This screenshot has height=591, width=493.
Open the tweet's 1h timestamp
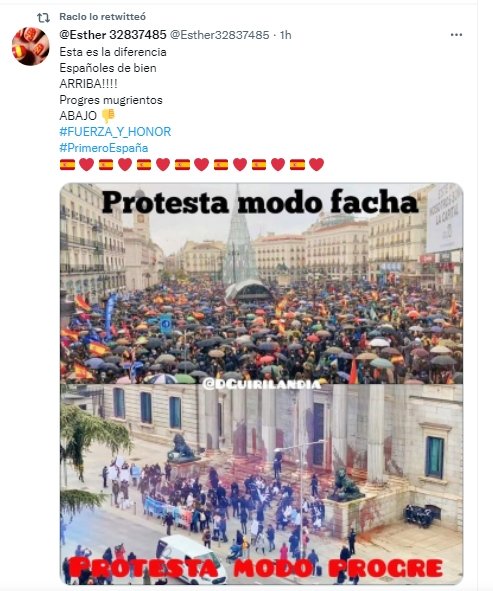click(x=286, y=35)
